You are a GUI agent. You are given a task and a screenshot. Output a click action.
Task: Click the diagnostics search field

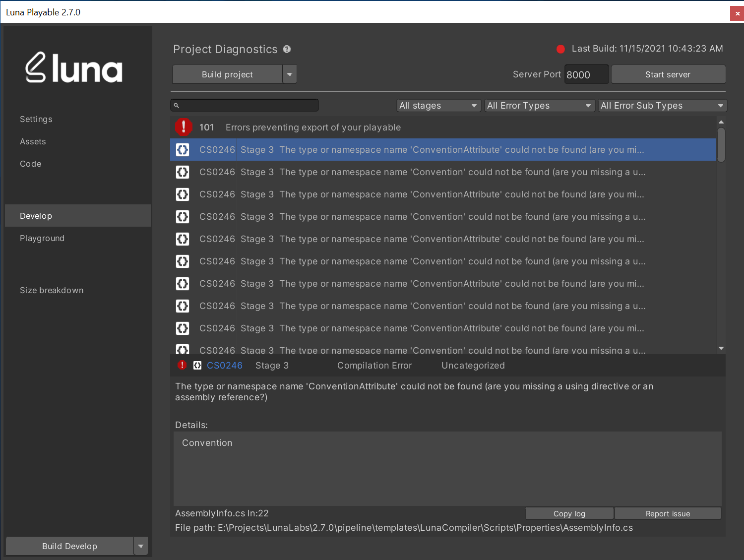245,105
